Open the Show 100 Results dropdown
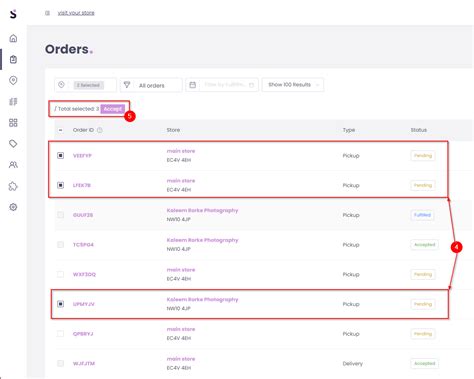This screenshot has height=379, width=474. pos(293,85)
